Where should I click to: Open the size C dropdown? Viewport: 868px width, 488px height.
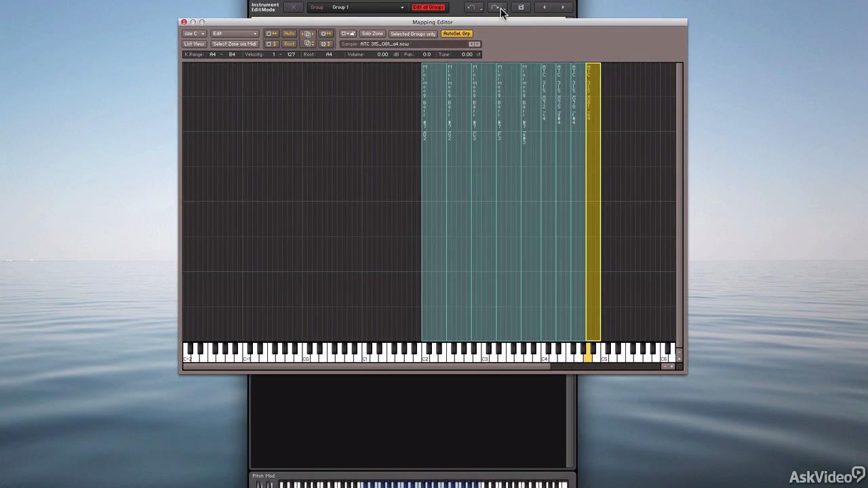[194, 34]
